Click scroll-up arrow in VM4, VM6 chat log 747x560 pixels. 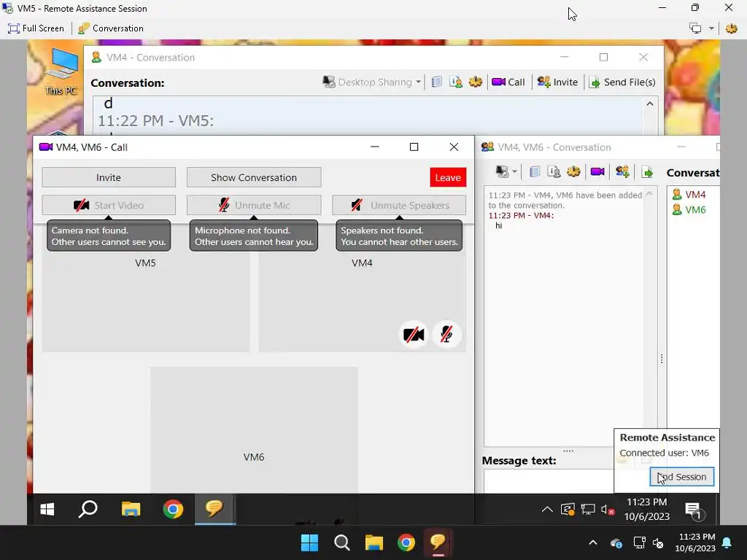[649, 194]
